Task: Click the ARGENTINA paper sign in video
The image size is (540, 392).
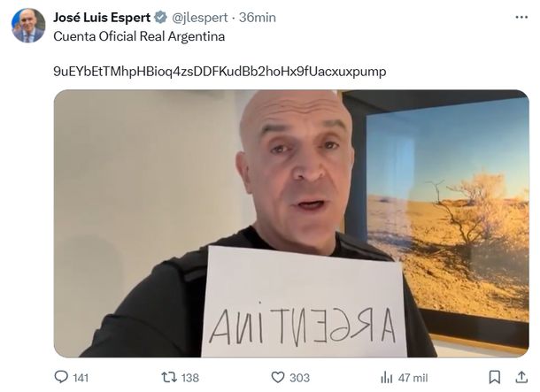Action: (303, 303)
